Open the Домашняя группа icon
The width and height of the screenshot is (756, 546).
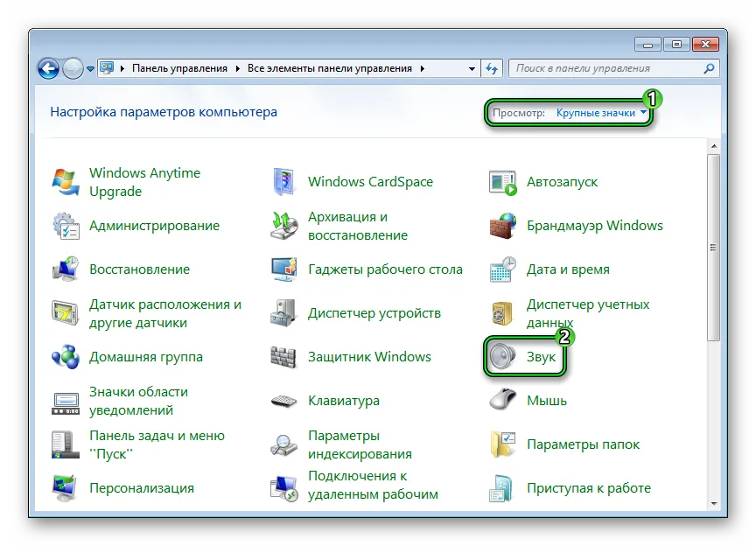coord(66,357)
